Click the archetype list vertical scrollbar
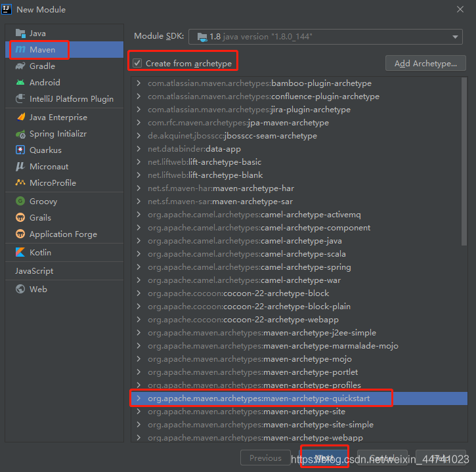Screen dimensions: 476x472 [x=464, y=161]
